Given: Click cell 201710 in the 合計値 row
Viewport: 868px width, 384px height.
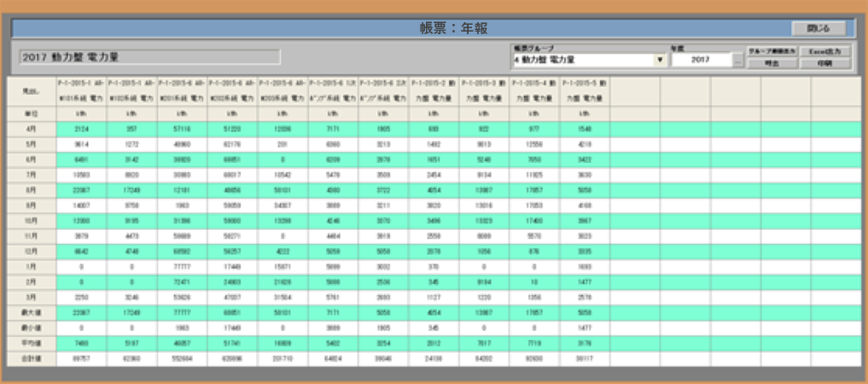Looking at the screenshot, I should click(283, 359).
